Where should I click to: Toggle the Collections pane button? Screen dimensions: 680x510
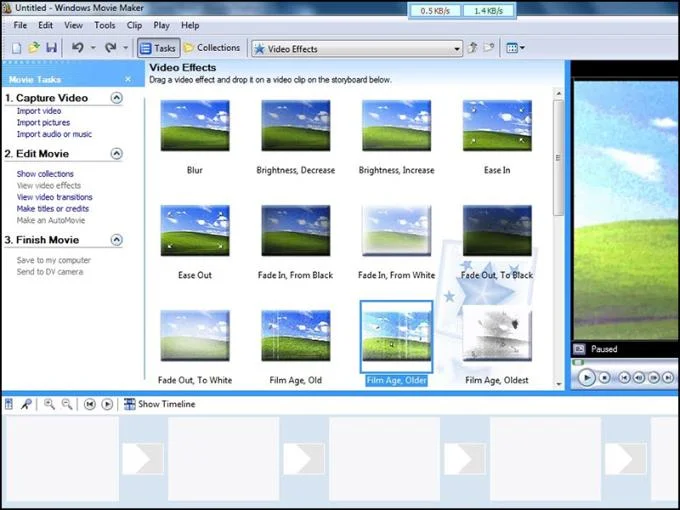[x=212, y=48]
